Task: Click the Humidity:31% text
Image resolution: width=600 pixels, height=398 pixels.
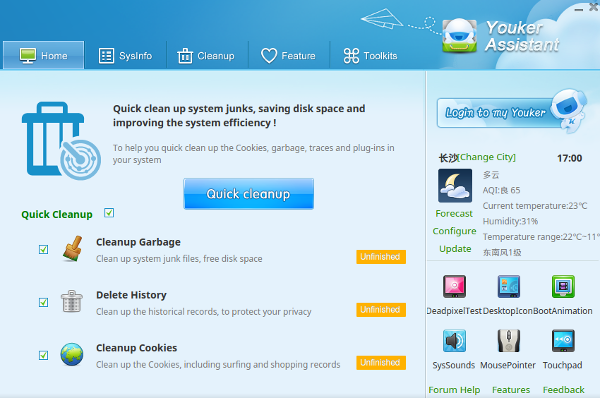Action: 510,221
